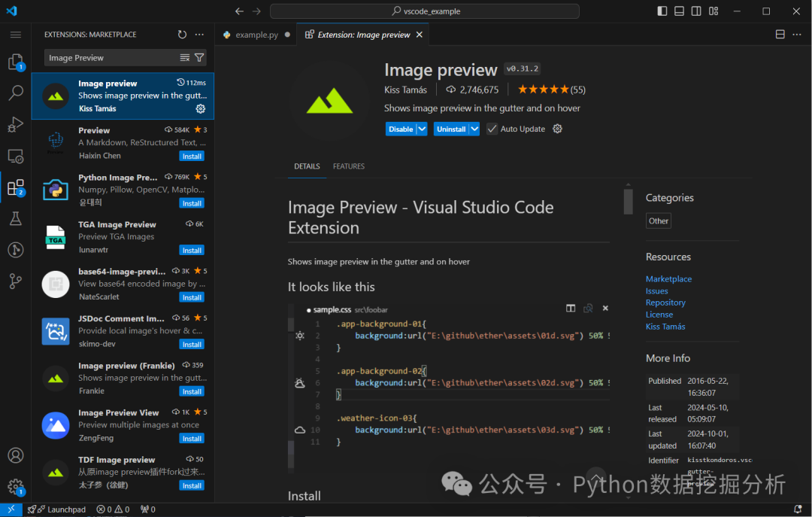Open the Marketplace resource link
The height and width of the screenshot is (517, 812).
[668, 279]
